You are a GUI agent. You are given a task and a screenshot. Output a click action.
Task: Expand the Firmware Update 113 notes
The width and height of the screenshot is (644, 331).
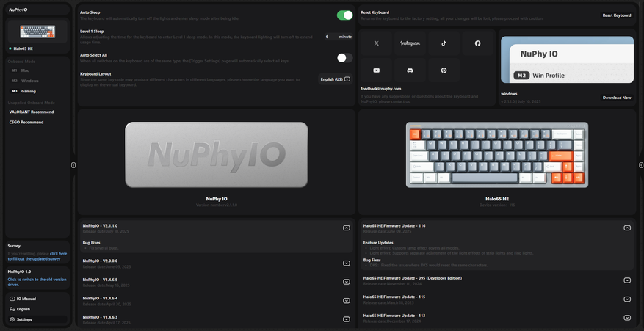click(627, 318)
